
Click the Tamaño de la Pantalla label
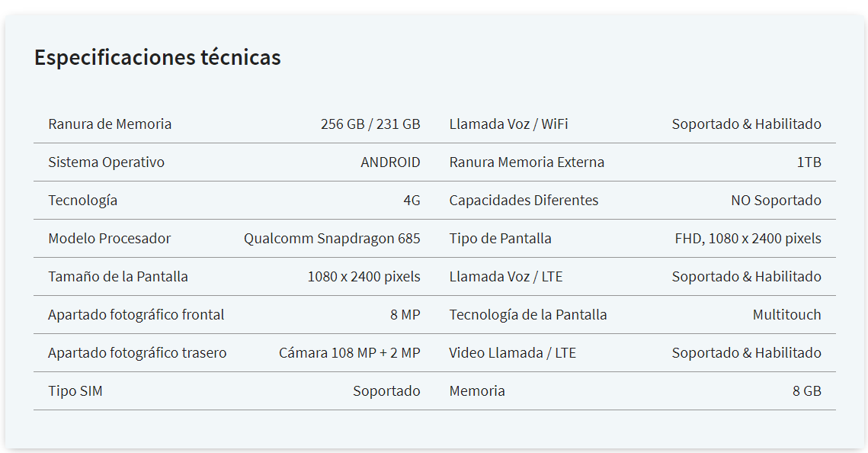click(118, 277)
